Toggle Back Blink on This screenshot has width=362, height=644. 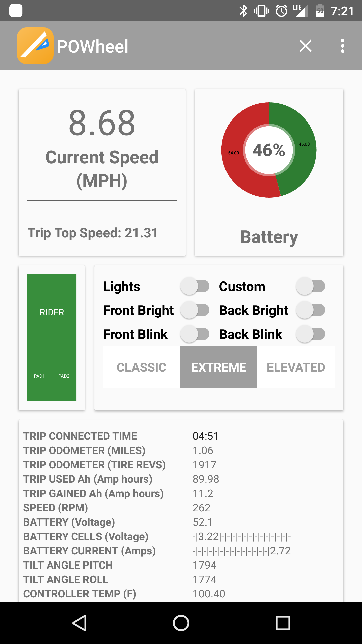[x=310, y=334]
